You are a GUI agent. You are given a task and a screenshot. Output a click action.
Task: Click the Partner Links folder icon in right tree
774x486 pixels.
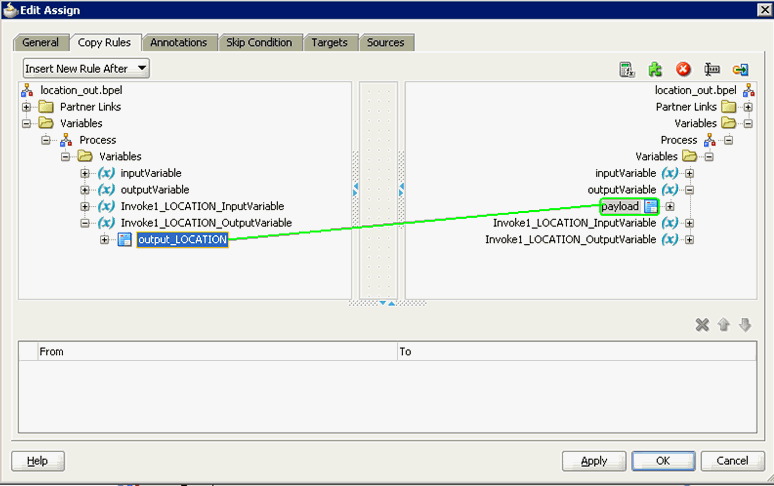tap(729, 107)
